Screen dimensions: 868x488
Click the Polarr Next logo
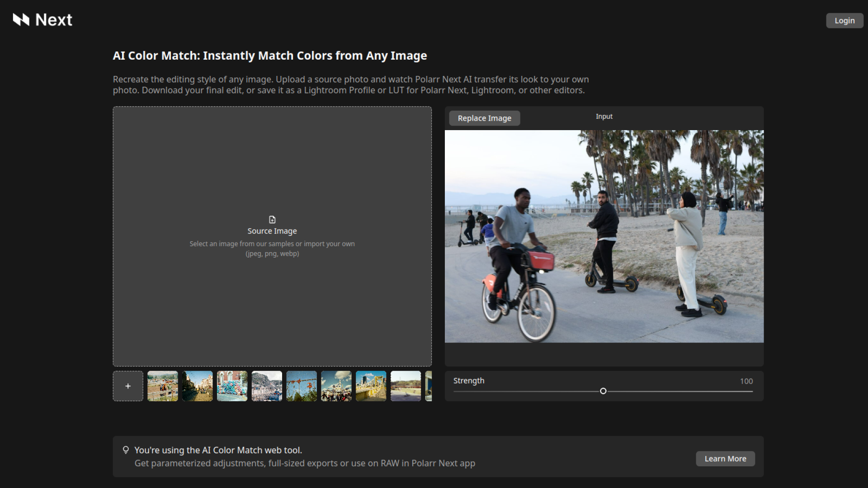42,20
